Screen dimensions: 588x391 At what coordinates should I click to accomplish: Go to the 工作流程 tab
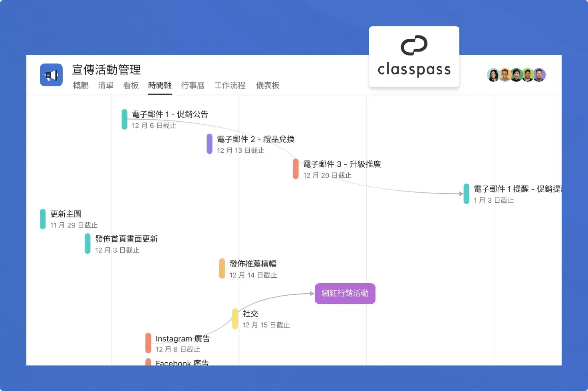pos(230,85)
